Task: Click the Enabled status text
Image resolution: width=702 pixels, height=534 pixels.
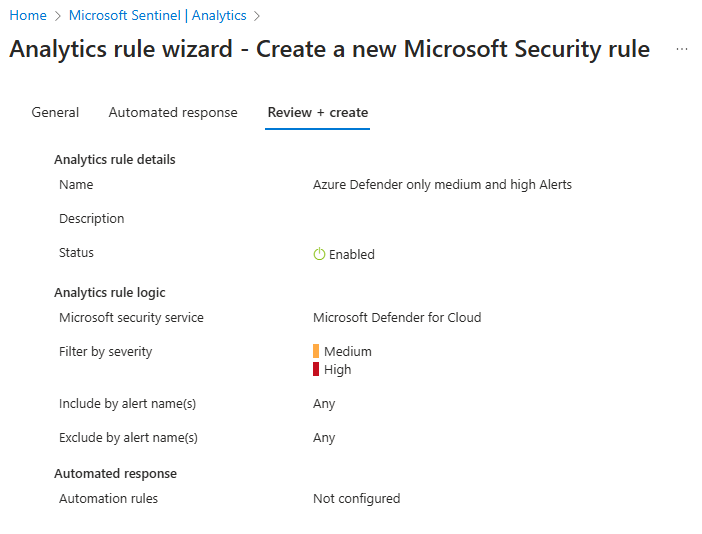Action: click(352, 255)
